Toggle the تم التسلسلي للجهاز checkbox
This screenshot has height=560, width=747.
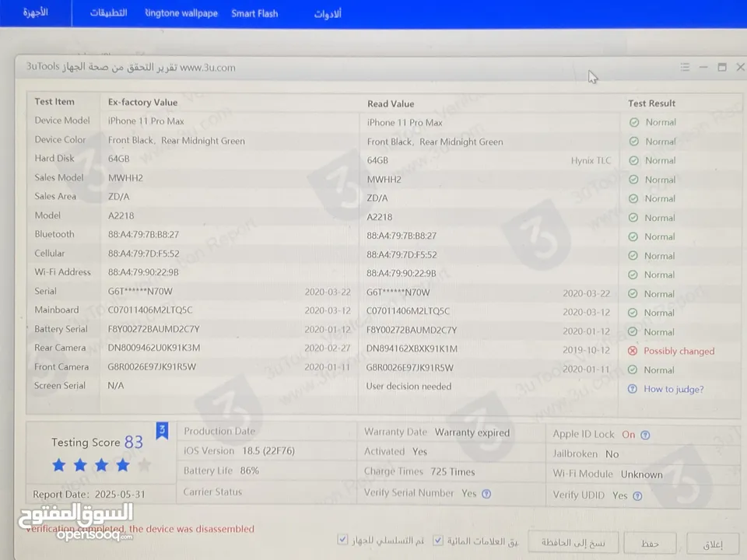pyautogui.click(x=342, y=540)
